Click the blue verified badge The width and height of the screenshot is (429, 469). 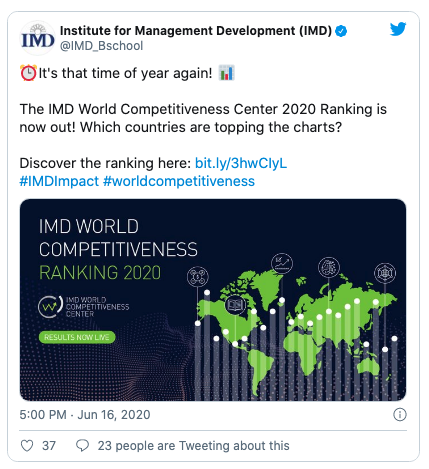pos(341,31)
